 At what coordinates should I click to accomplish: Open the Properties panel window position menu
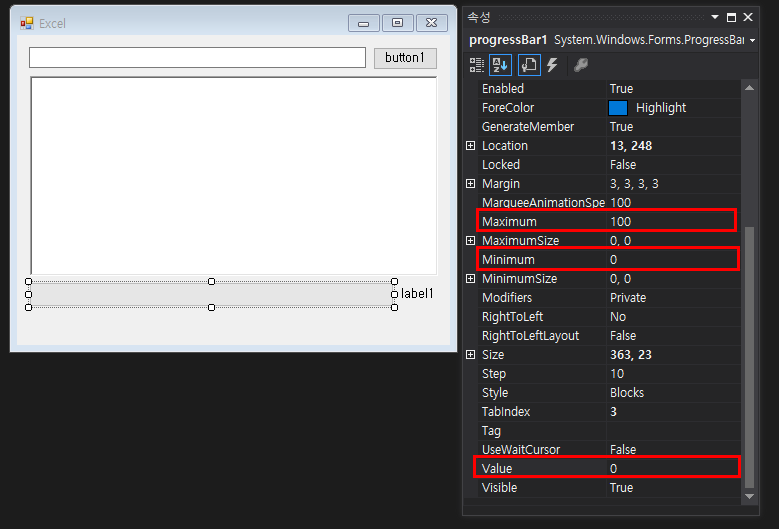[715, 17]
